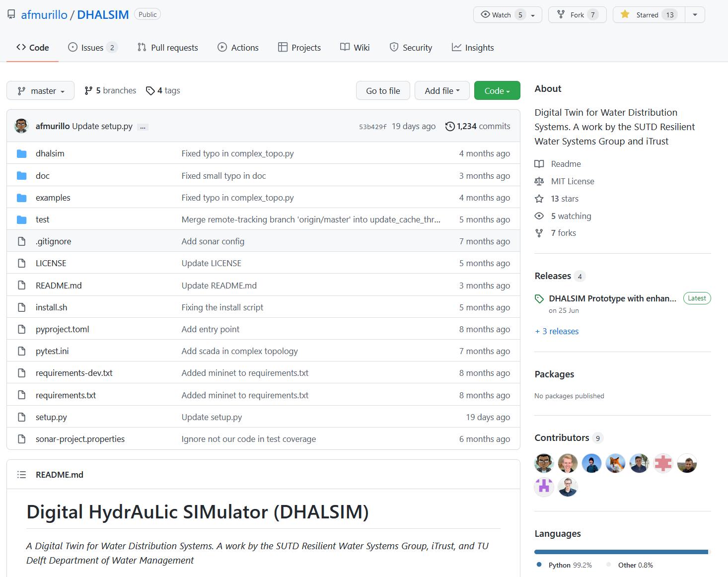This screenshot has height=577, width=728.
Task: Open the fox contributor avatar
Action: point(616,463)
